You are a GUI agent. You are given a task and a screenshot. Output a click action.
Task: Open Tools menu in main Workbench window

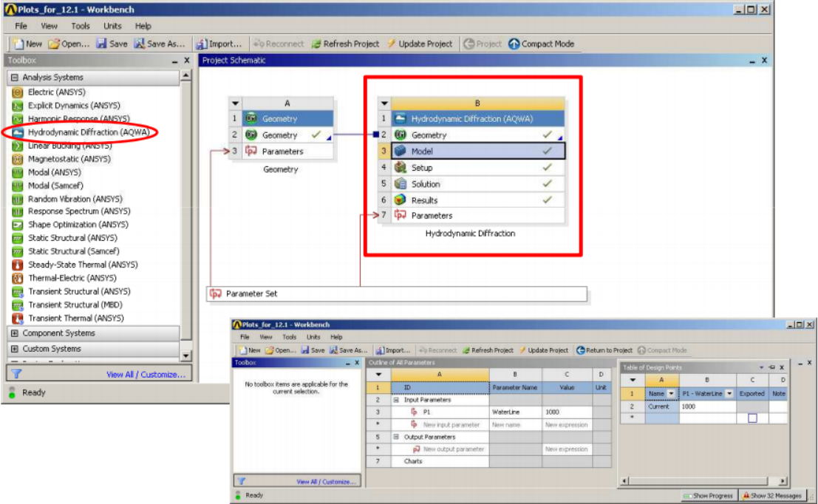click(x=81, y=26)
